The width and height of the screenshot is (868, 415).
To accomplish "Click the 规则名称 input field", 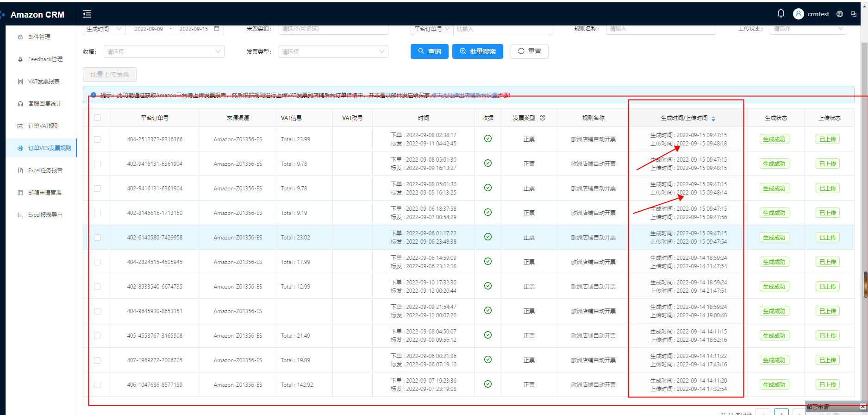I will [661, 29].
